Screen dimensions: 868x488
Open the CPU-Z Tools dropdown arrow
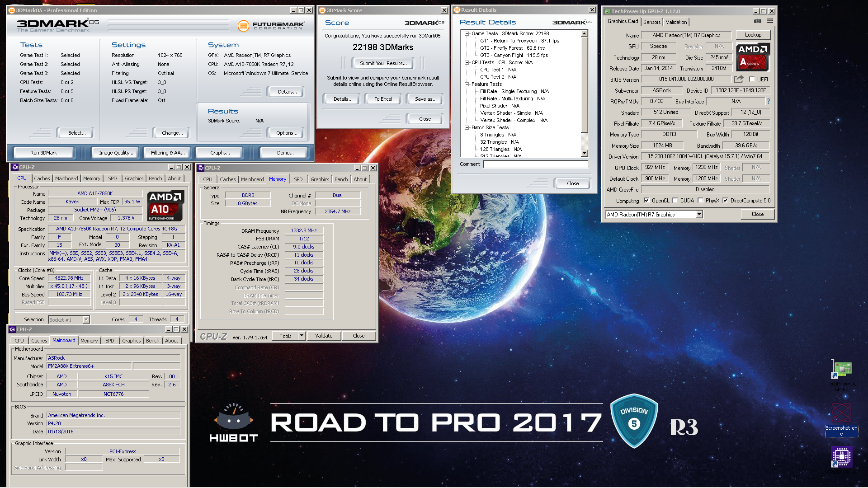(302, 336)
